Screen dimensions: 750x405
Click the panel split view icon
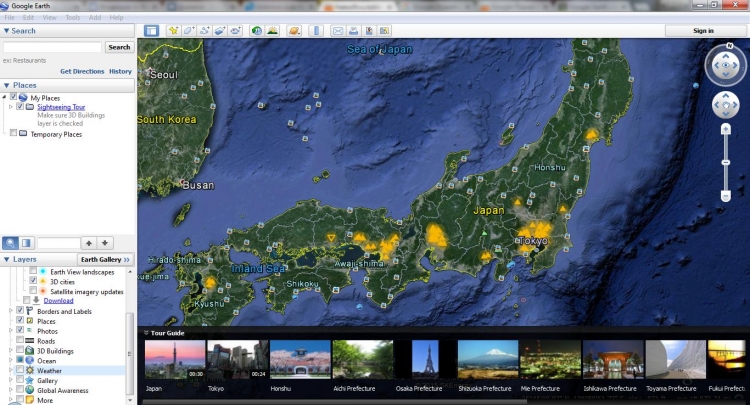click(x=26, y=243)
